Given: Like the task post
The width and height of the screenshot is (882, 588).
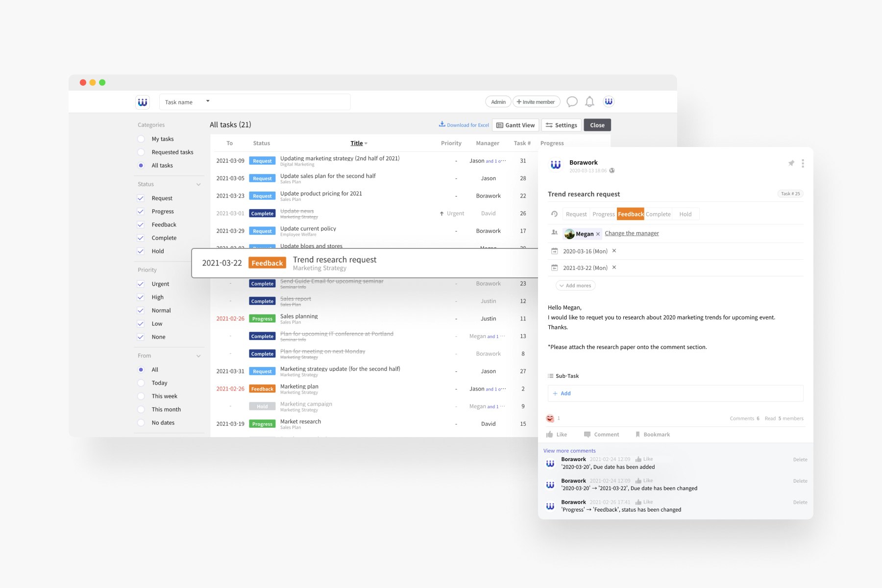Looking at the screenshot, I should (557, 435).
